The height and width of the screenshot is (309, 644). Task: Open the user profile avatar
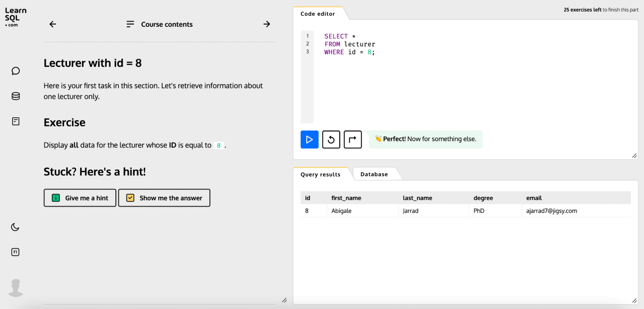15,288
